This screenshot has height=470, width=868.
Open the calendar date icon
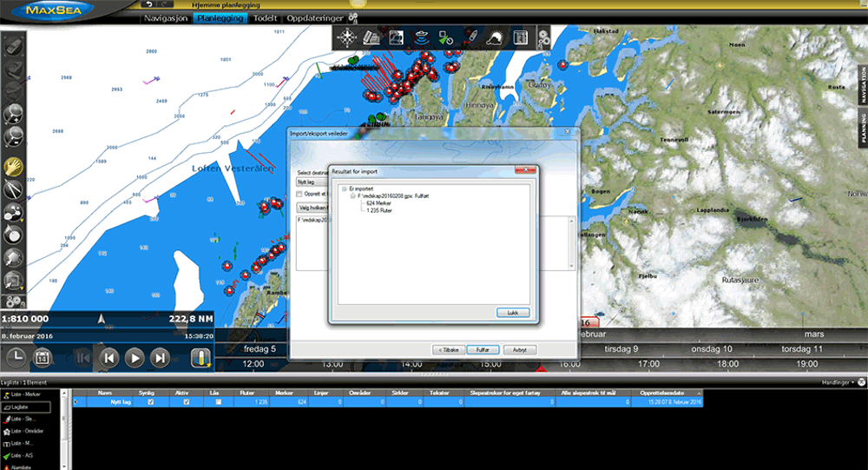coord(41,357)
